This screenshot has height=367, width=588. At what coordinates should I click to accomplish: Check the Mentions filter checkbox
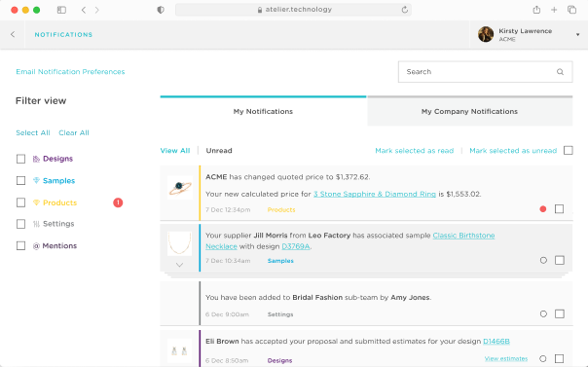21,246
